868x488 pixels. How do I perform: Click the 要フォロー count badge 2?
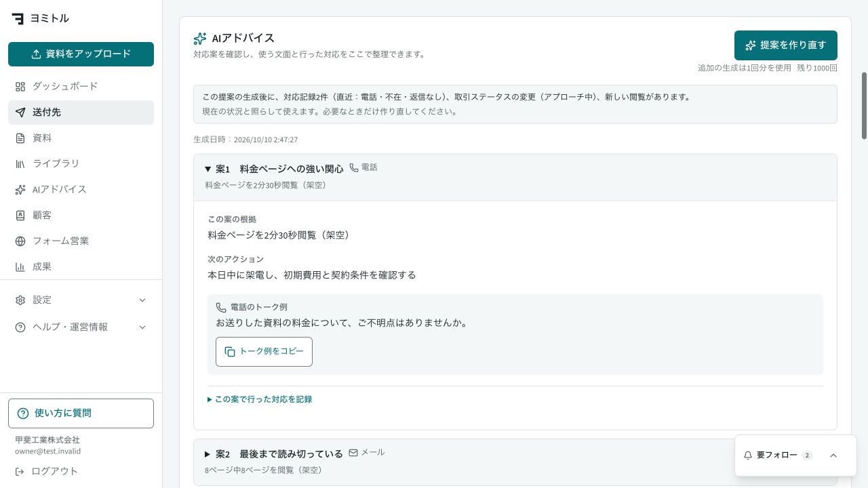click(x=807, y=455)
